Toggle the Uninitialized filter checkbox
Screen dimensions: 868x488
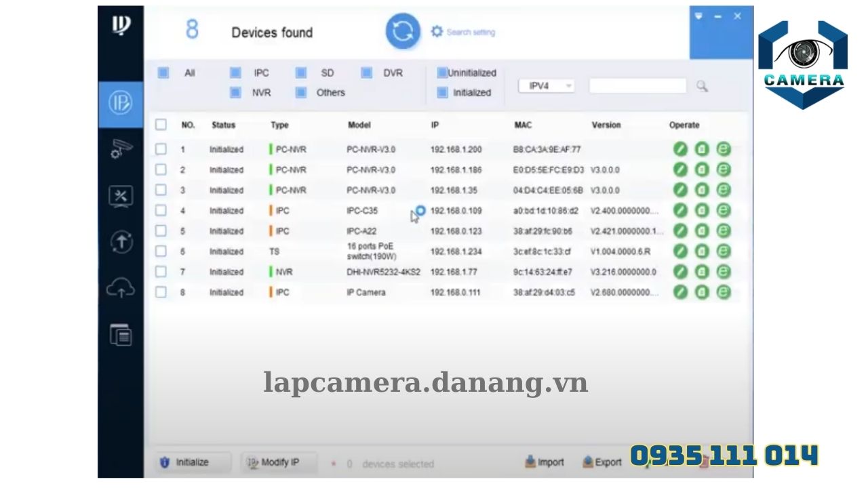[x=441, y=73]
